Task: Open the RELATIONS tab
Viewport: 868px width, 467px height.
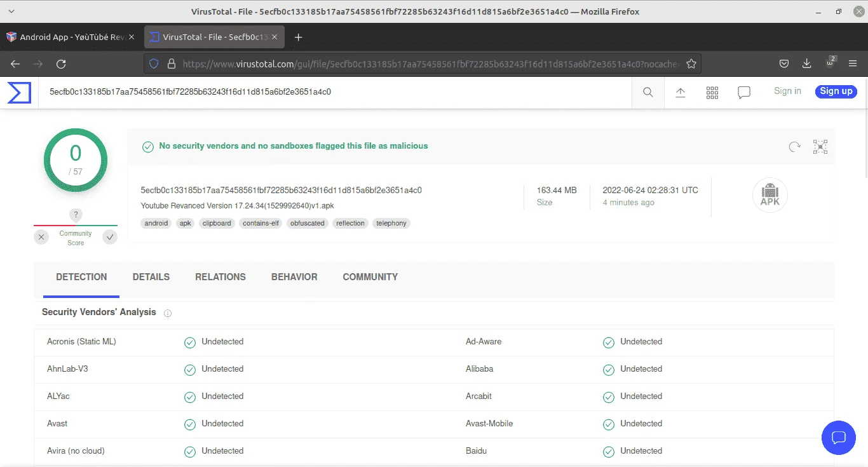Action: [220, 277]
